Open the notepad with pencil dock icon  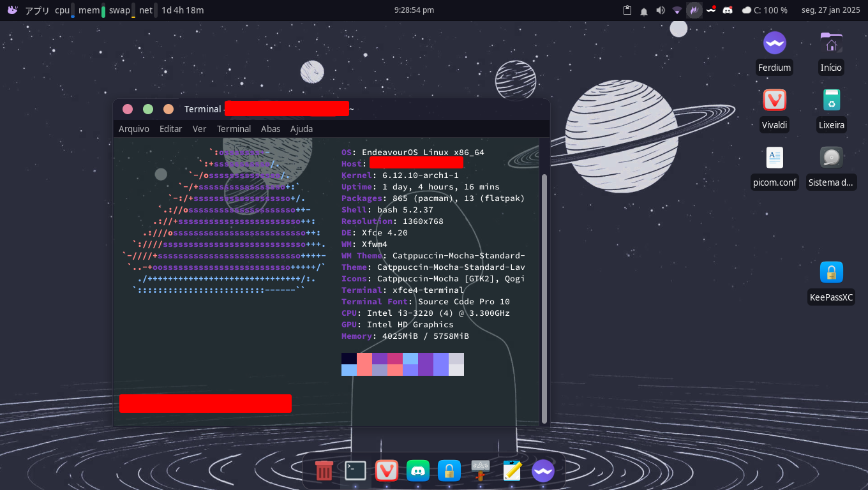click(512, 471)
